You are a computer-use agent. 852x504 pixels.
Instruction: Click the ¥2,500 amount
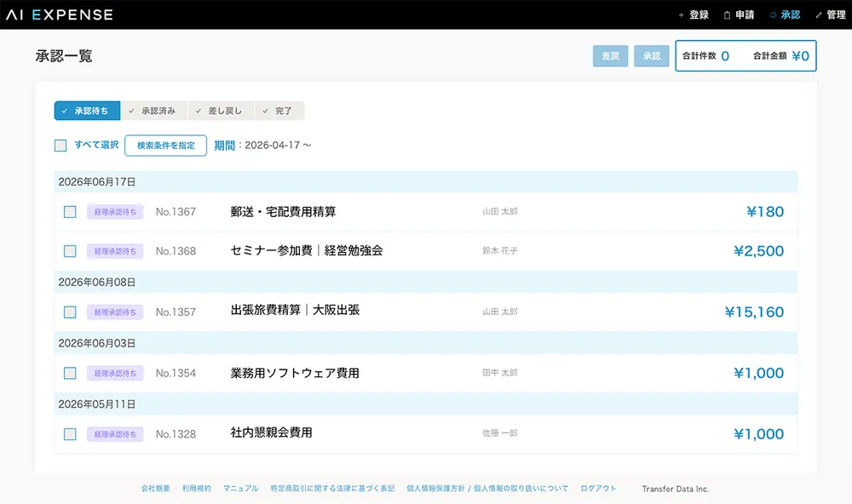tap(759, 251)
